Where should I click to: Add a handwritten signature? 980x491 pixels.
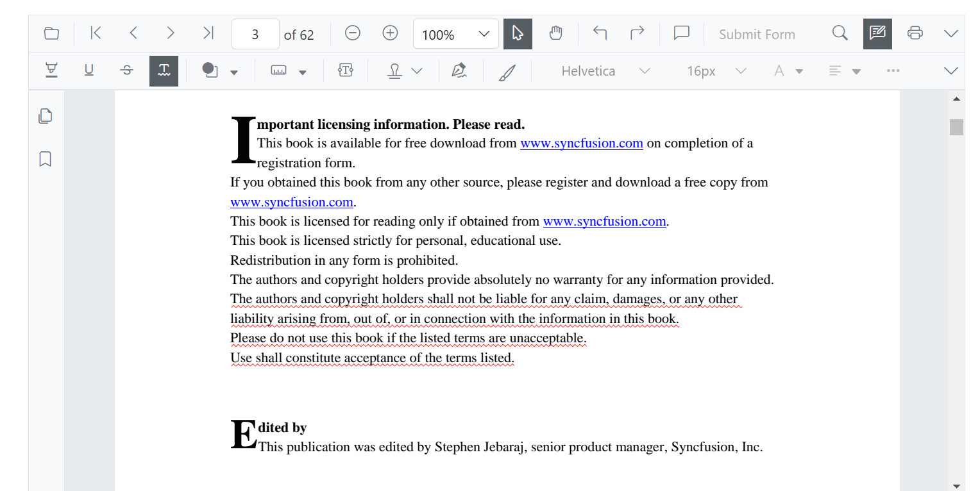pos(459,71)
